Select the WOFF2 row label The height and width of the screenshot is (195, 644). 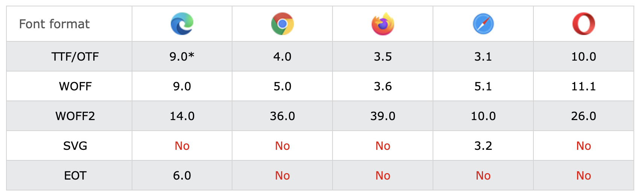(x=75, y=116)
